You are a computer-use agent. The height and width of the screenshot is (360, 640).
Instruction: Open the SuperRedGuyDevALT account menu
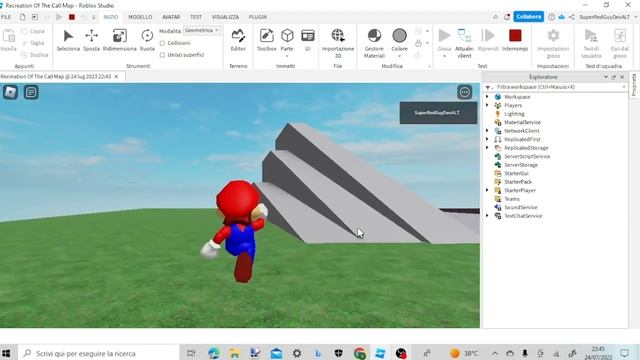[x=607, y=17]
